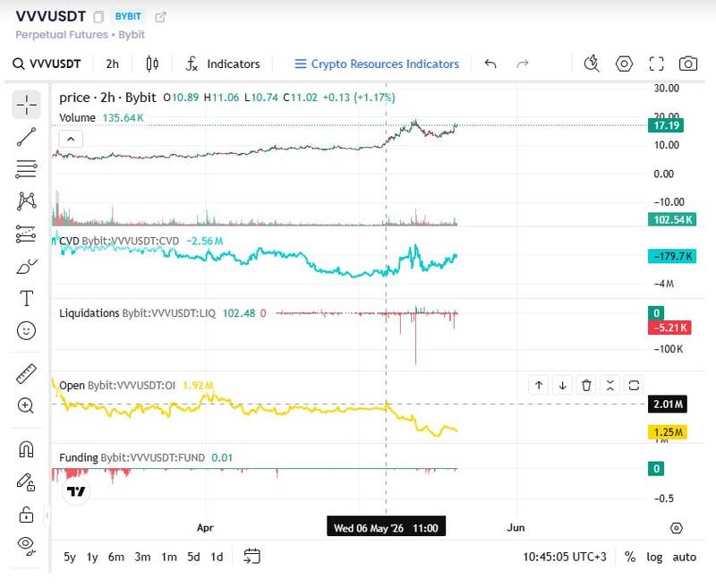Screen dimensions: 716x588
Task: Set the range to 6m
Action: [116, 557]
